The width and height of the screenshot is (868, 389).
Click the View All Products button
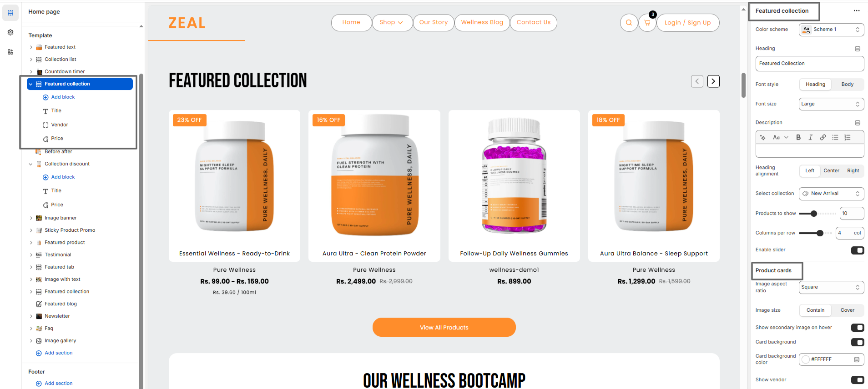[444, 327]
